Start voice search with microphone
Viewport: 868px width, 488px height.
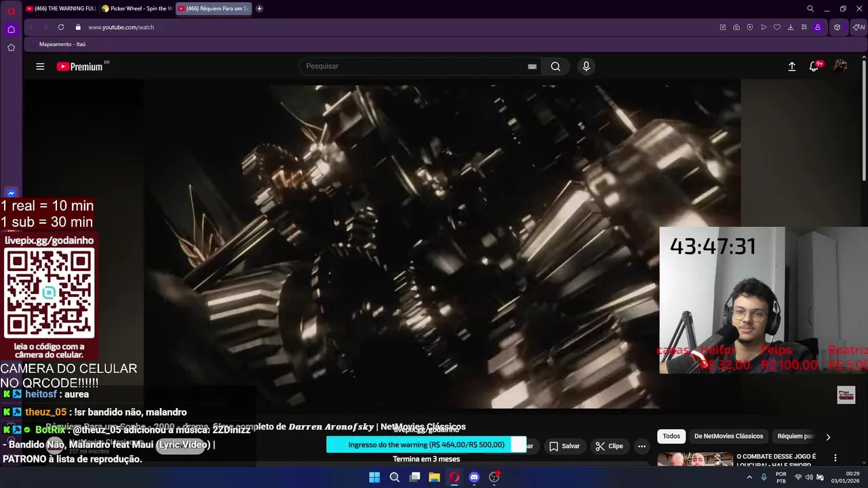pyautogui.click(x=586, y=66)
